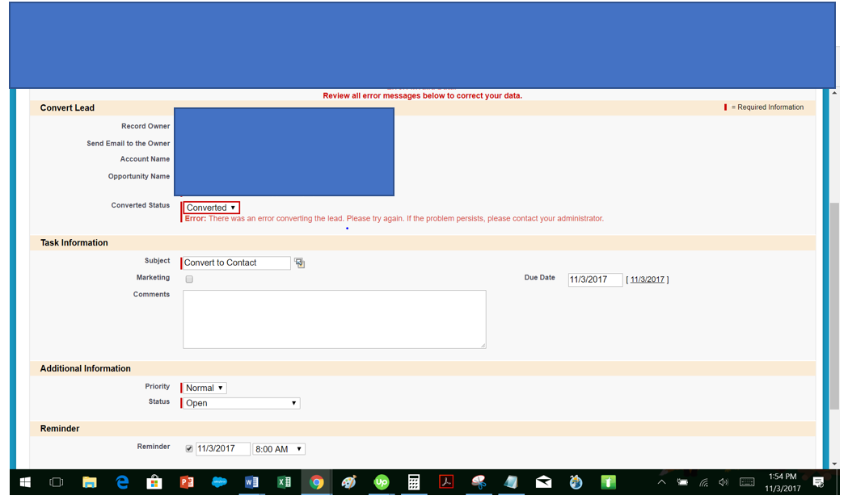Switch to PowerPoint in the taskbar
848x504 pixels.
point(187,482)
